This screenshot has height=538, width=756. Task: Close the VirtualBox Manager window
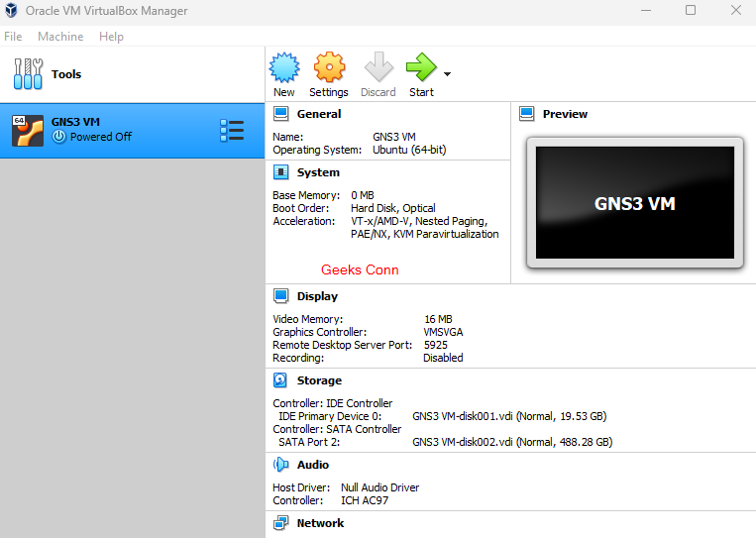[x=736, y=10]
